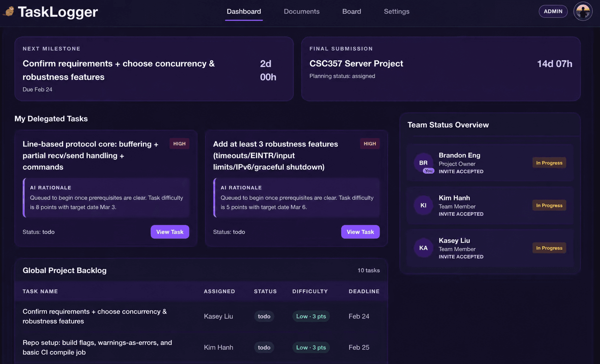Click the Feb 25 deadline cell
The width and height of the screenshot is (600, 364).
359,347
